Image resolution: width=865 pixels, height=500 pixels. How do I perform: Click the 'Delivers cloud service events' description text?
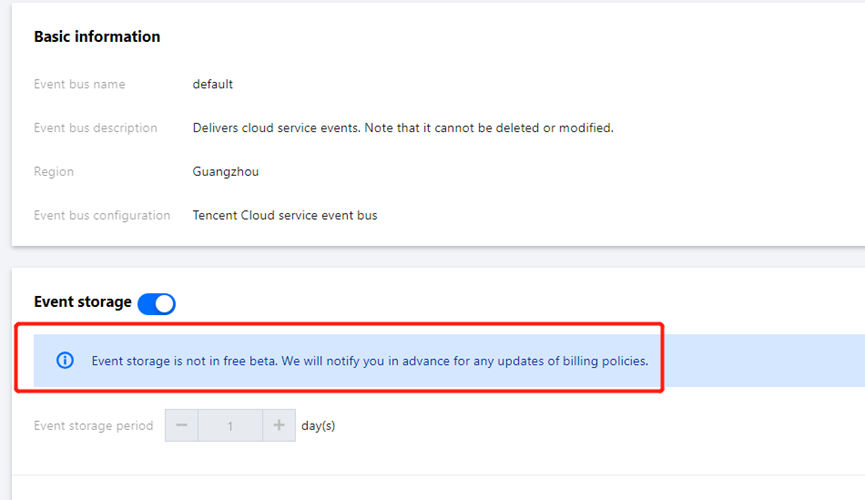pos(402,128)
